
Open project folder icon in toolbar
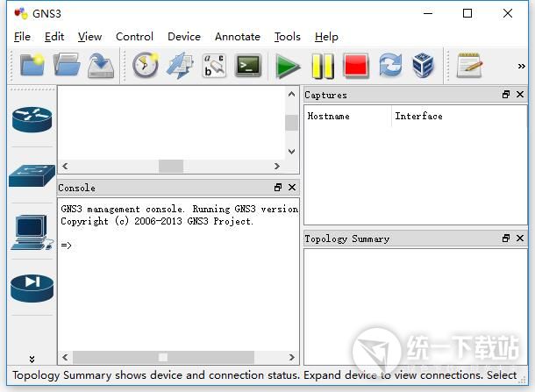(67, 64)
